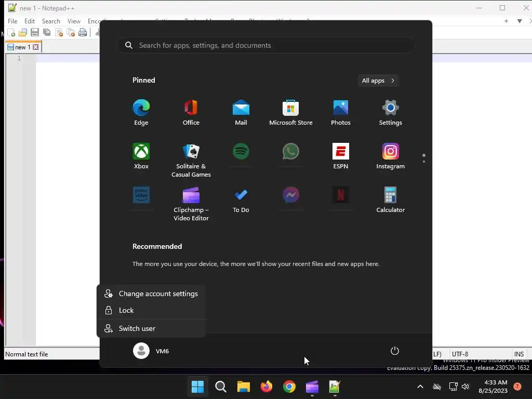Viewport: 532px width, 399px height.
Task: Launch Chrome from taskbar
Action: [289, 387]
